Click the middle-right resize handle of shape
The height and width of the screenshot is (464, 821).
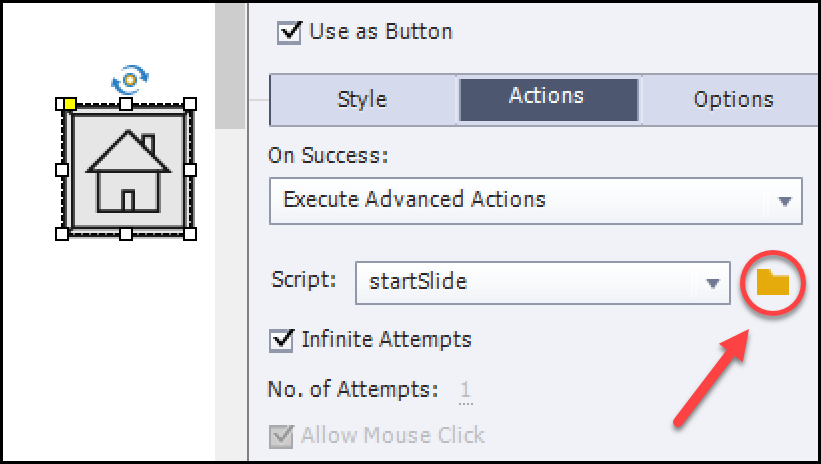(x=190, y=169)
